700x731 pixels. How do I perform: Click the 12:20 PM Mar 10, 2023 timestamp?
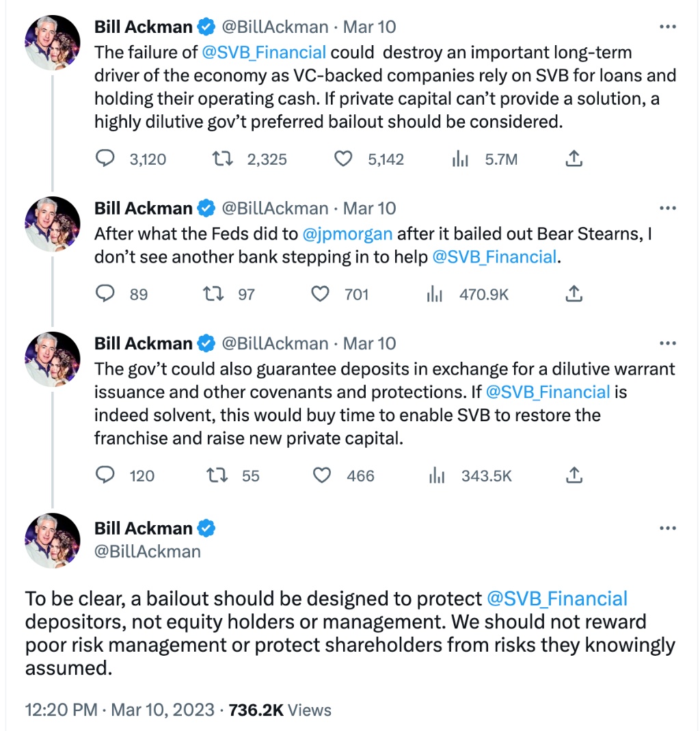(119, 710)
